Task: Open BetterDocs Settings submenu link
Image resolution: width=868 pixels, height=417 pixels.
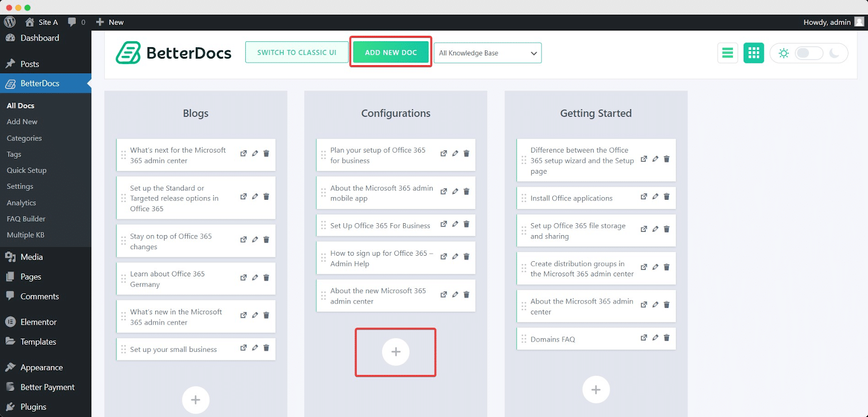Action: [x=20, y=186]
